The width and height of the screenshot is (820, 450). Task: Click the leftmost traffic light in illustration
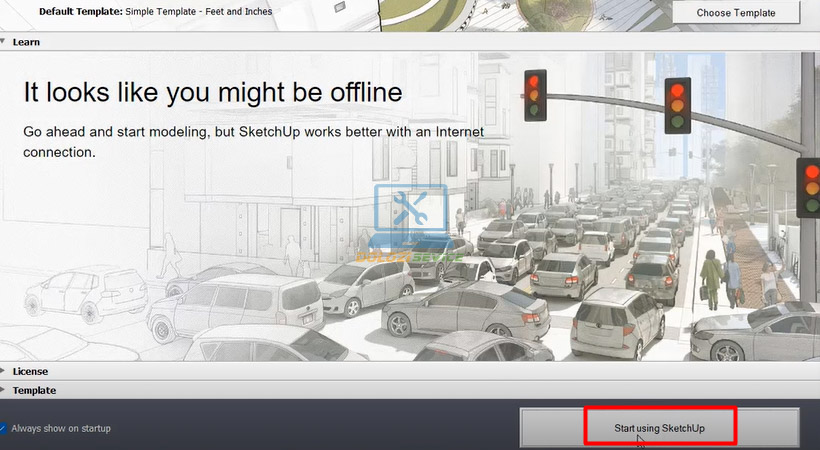point(537,95)
